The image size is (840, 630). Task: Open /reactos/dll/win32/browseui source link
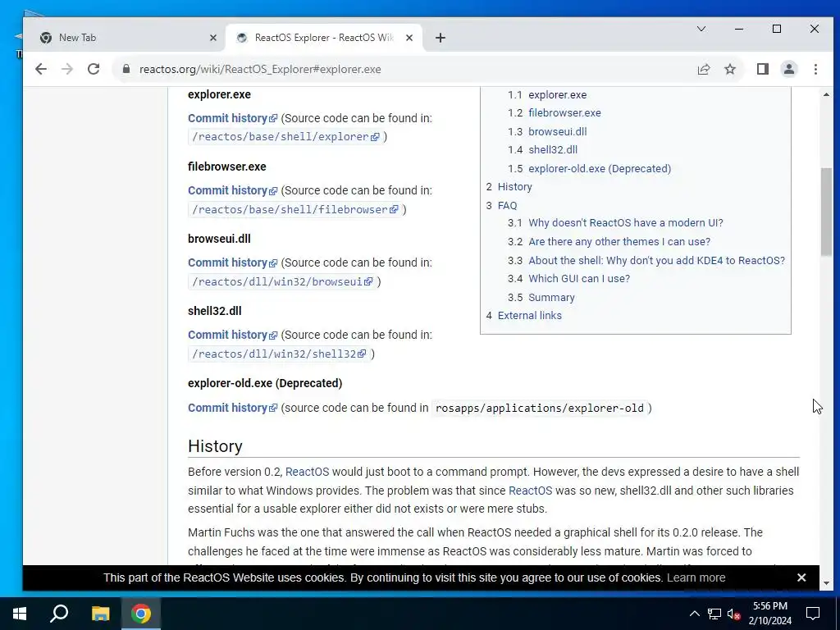pos(282,282)
